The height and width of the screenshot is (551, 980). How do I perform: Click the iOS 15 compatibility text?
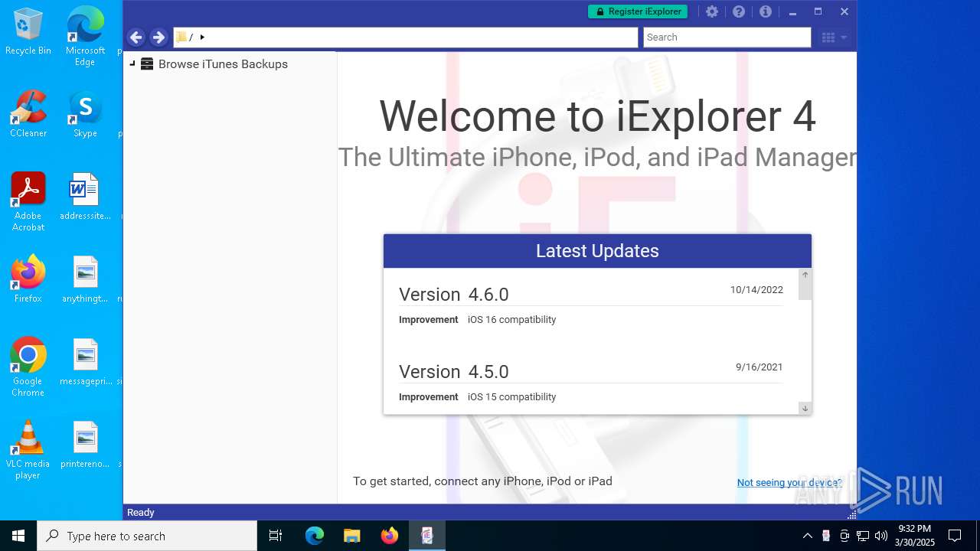point(512,397)
